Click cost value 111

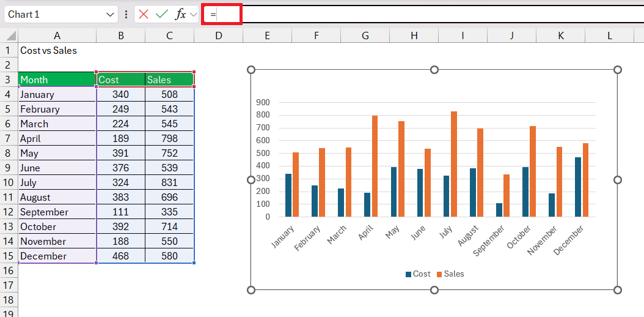point(121,212)
